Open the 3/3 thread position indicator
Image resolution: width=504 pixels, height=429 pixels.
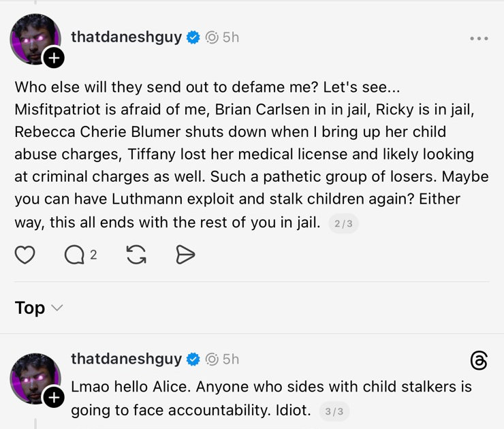tap(334, 411)
